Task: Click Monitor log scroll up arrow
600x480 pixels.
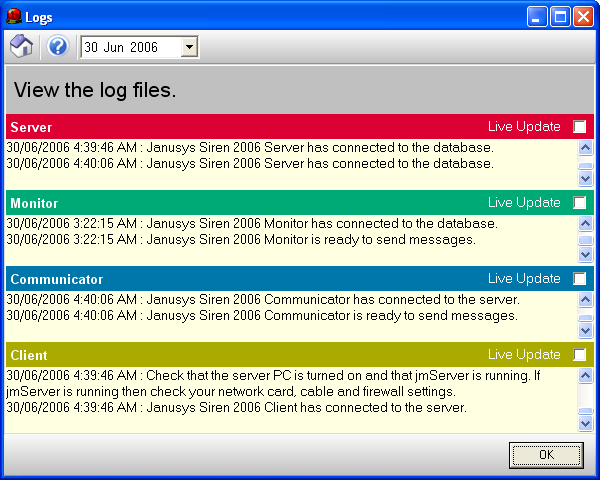Action: 585,224
